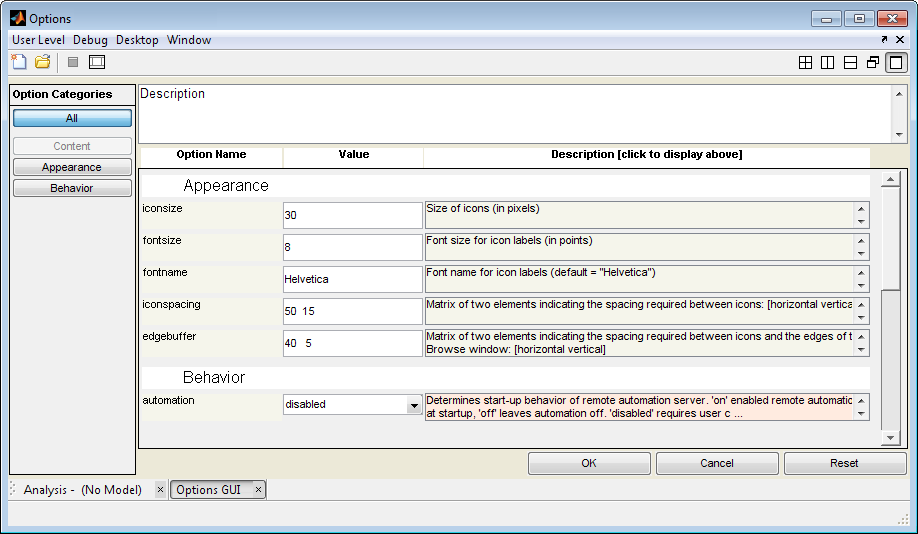Viewport: 918px width, 534px height.
Task: Select the top/bottom split layout icon
Action: [x=850, y=63]
